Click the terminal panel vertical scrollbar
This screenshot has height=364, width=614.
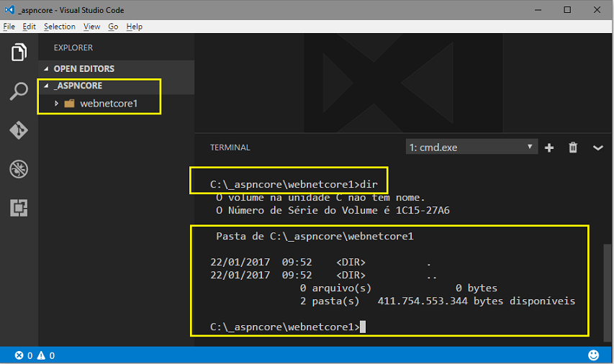[x=608, y=294]
